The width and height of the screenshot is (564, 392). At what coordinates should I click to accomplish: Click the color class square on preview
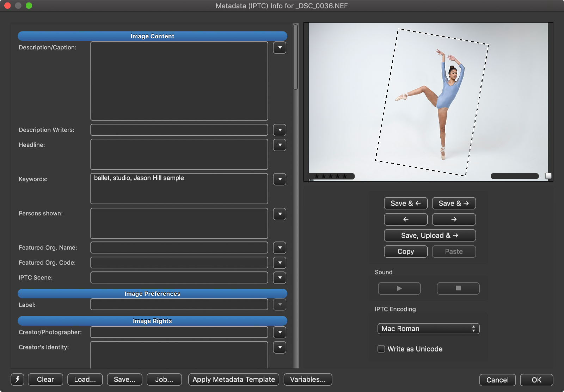click(x=548, y=176)
